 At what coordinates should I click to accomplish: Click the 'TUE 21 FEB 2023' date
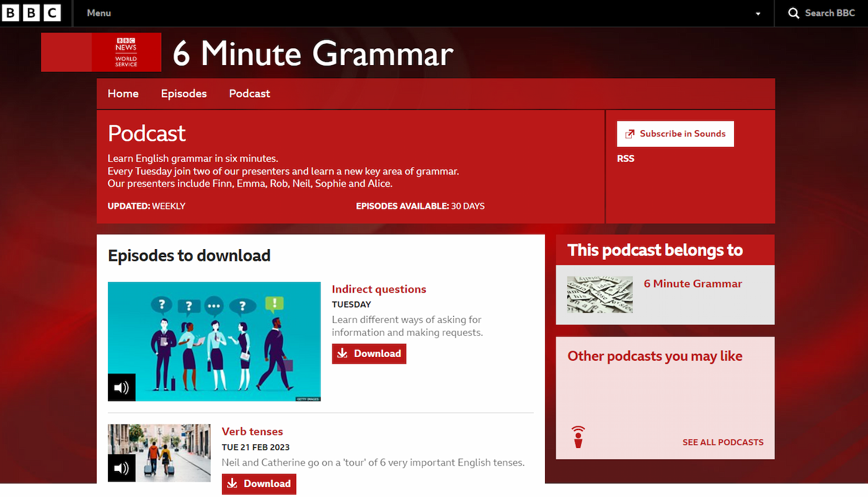tap(255, 447)
